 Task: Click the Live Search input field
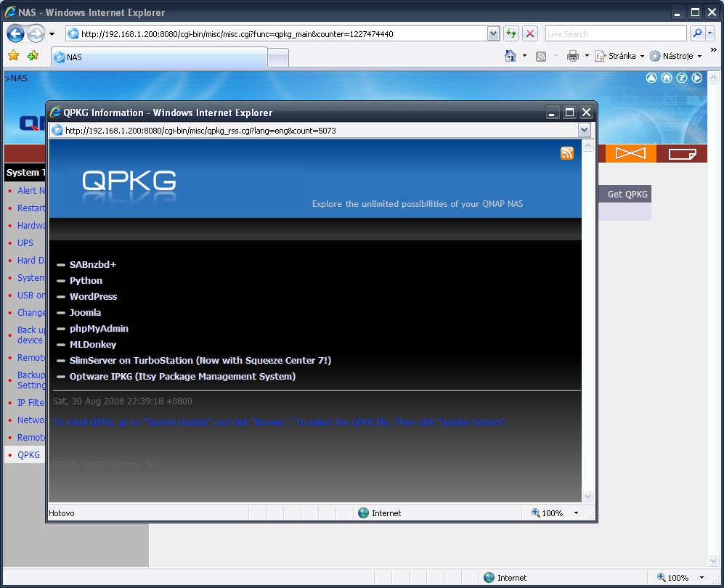pos(616,33)
